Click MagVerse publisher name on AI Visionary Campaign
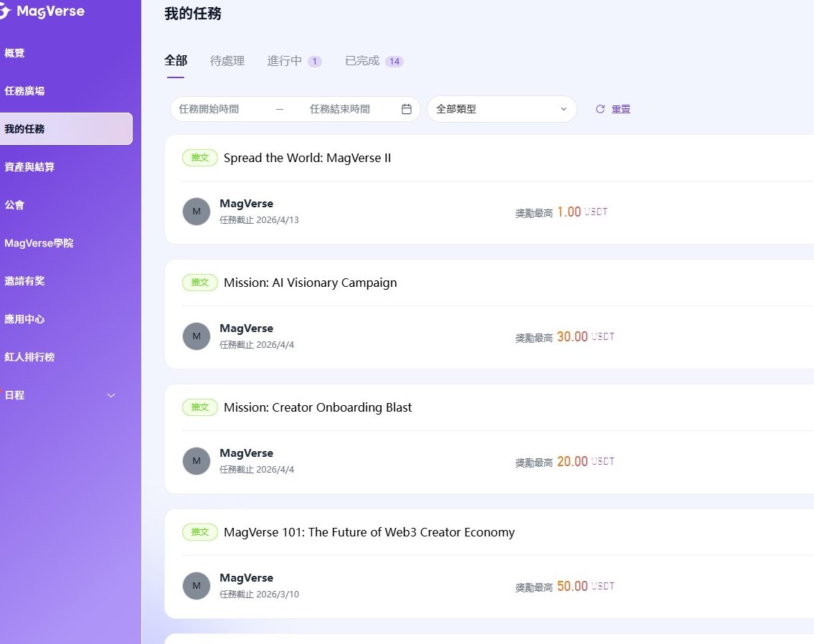The image size is (814, 644). tap(247, 328)
